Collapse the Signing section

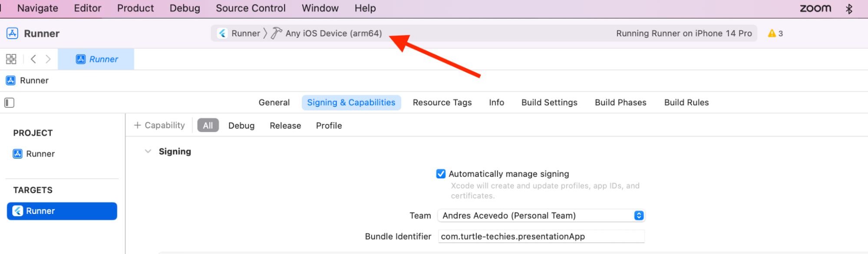(148, 151)
